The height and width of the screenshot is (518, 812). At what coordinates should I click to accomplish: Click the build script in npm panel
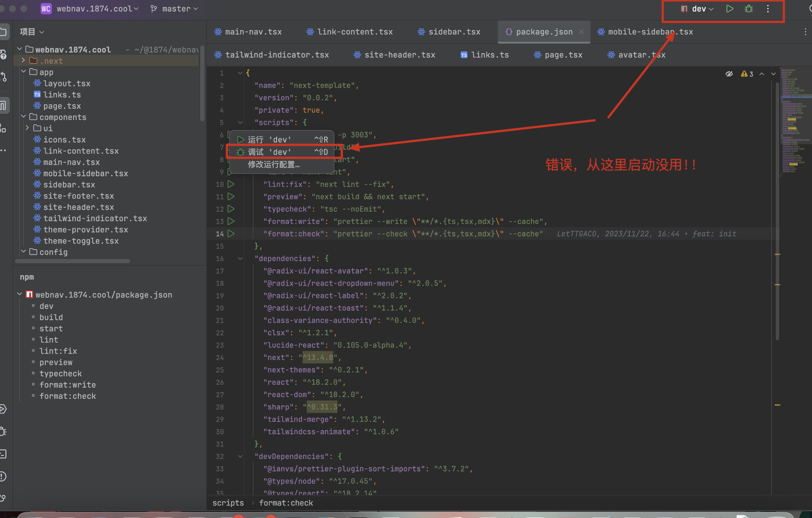[51, 317]
